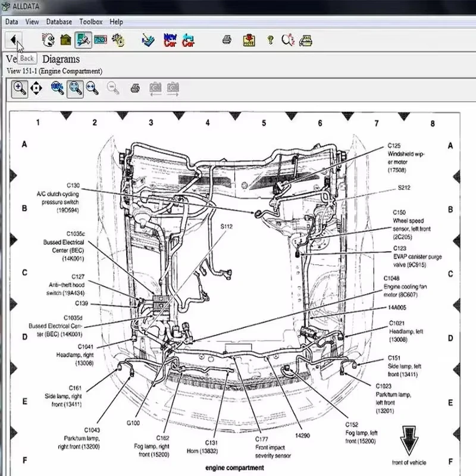Open the View menu
The height and width of the screenshot is (476, 476).
(x=32, y=21)
